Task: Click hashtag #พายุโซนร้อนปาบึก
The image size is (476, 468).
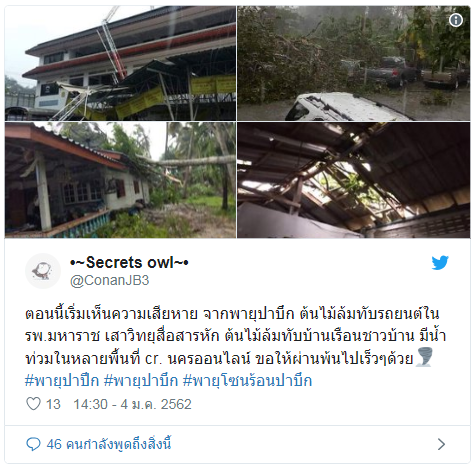Action: (x=248, y=380)
